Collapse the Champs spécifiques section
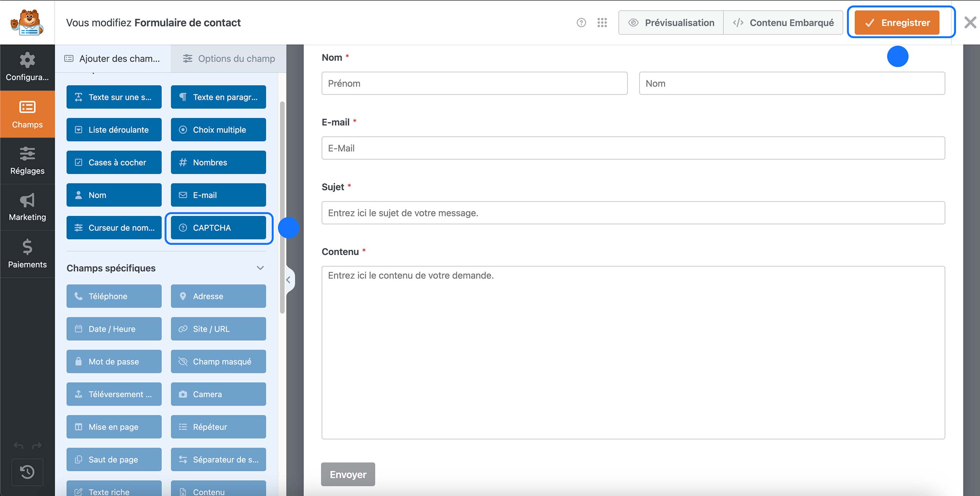Viewport: 980px width, 496px height. click(260, 268)
